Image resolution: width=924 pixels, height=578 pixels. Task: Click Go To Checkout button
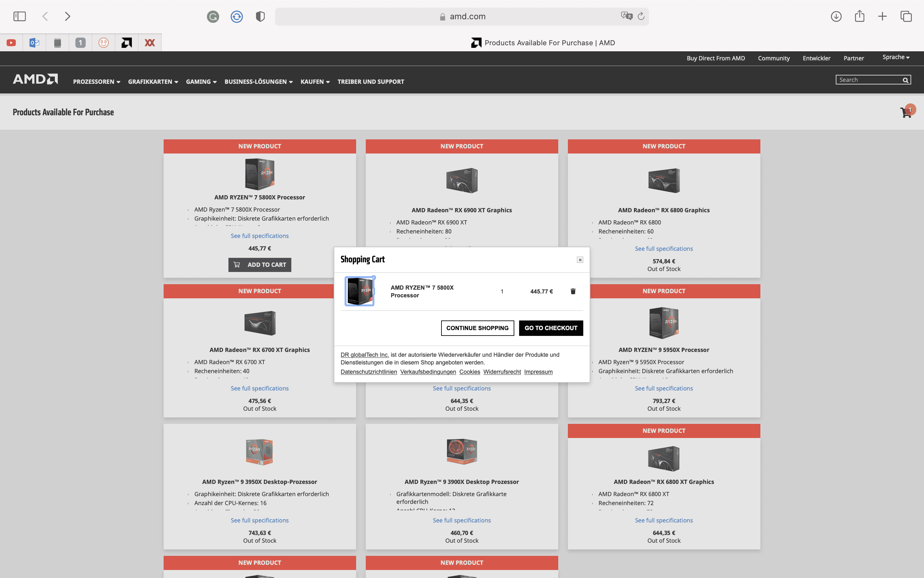coord(551,328)
